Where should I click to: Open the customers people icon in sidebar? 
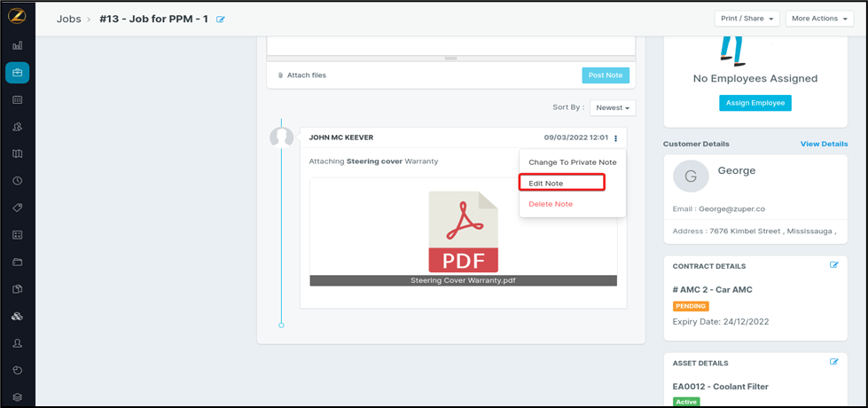point(17,127)
